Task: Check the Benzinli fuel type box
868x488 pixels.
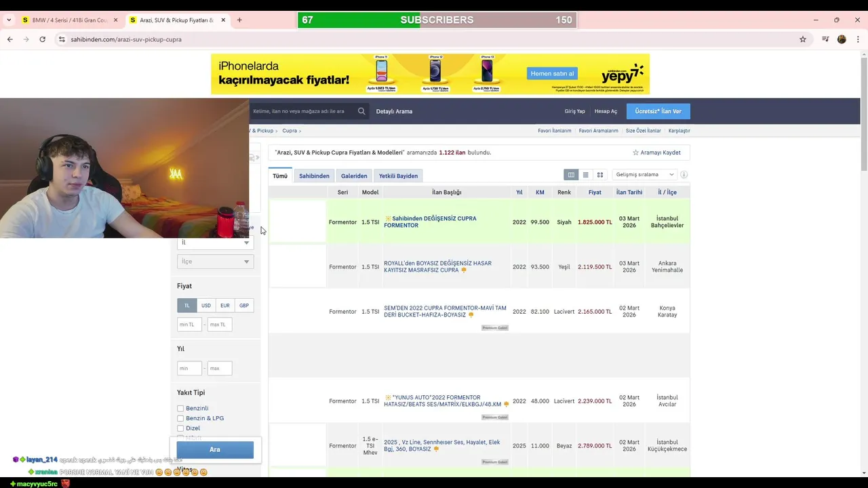Action: pyautogui.click(x=180, y=409)
